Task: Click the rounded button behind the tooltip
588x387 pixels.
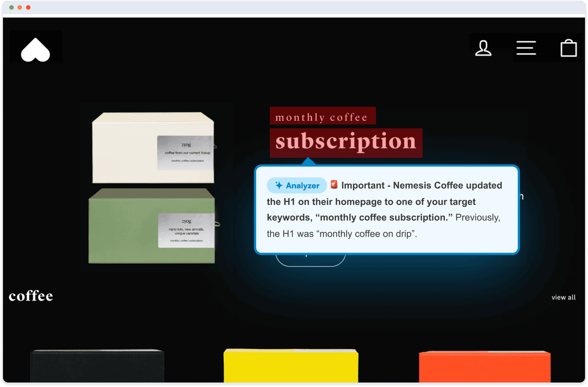Action: click(311, 260)
